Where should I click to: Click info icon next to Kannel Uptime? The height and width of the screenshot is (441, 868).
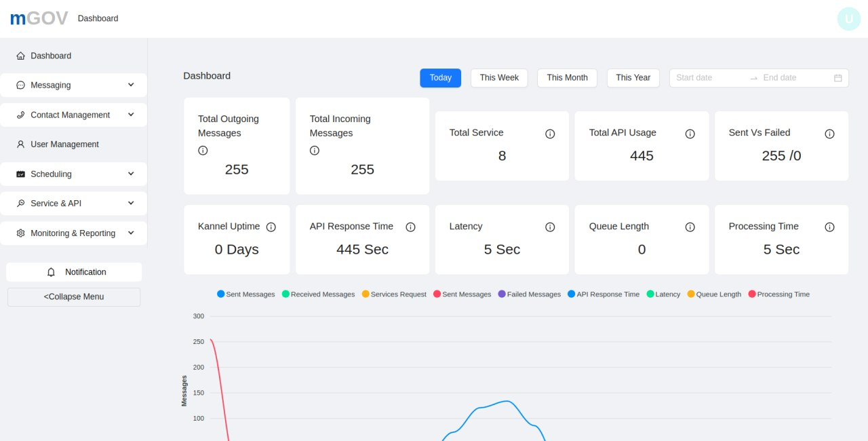[271, 227]
